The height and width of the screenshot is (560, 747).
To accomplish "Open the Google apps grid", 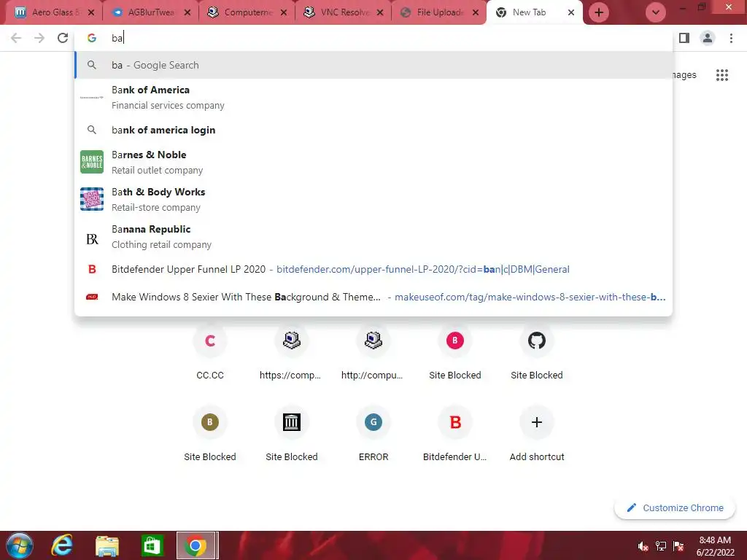I will pyautogui.click(x=722, y=75).
